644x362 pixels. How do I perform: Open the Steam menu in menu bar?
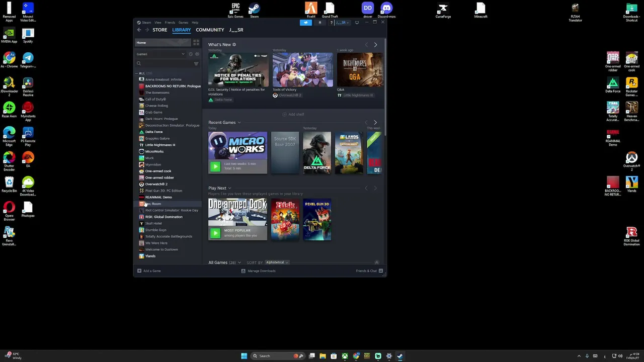tap(146, 23)
